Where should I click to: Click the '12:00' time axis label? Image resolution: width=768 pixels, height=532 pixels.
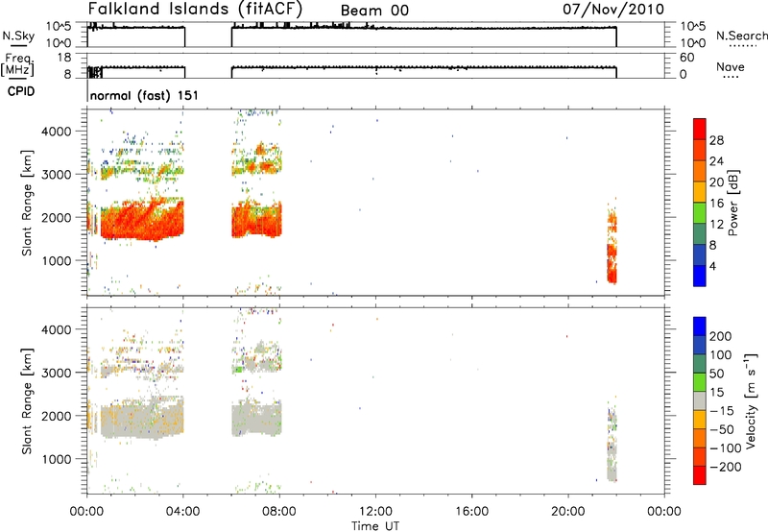click(375, 512)
